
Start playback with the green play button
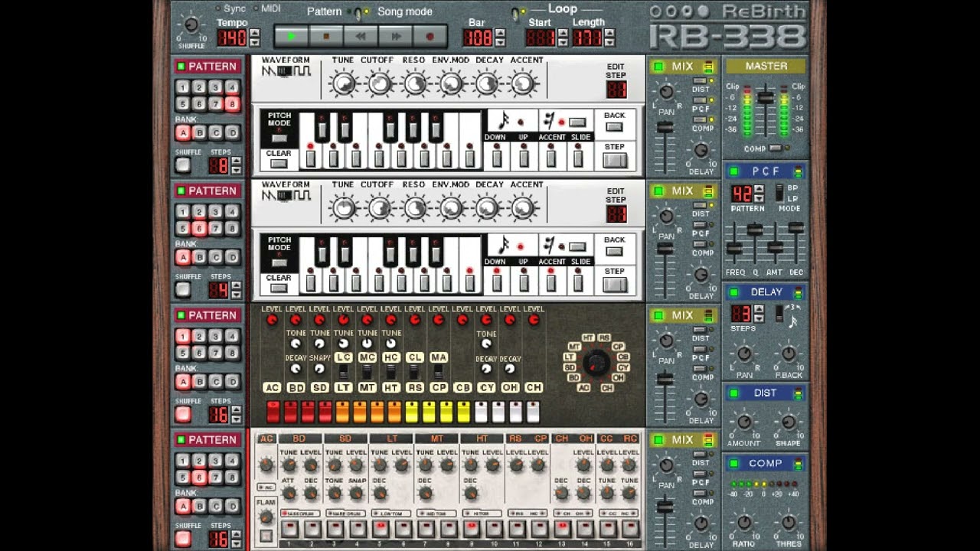[x=290, y=36]
